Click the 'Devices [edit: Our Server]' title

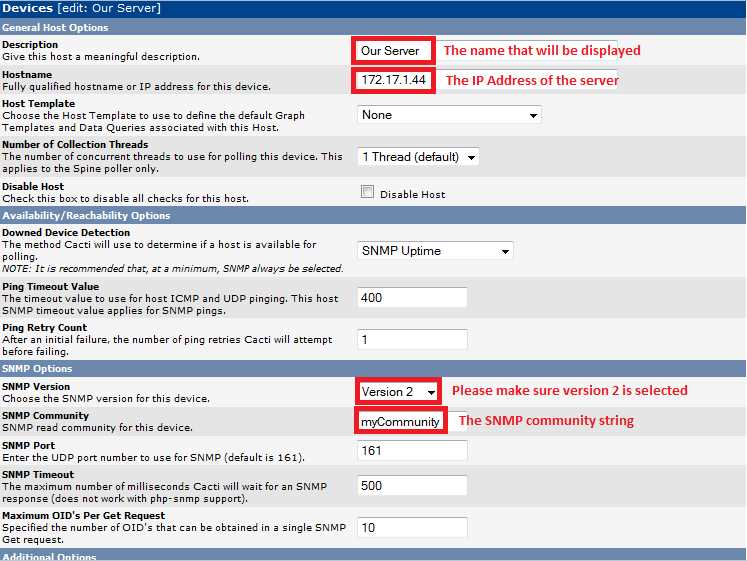point(81,8)
